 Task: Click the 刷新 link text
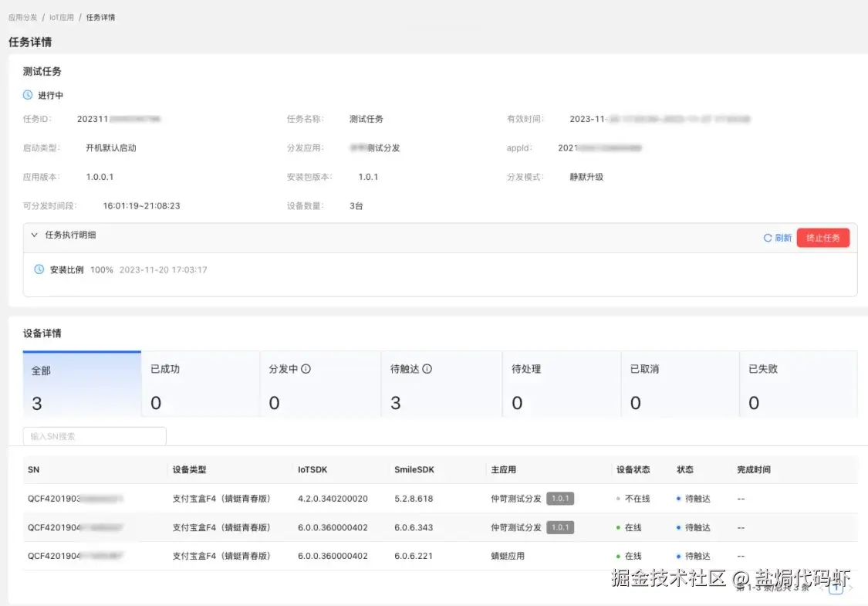point(783,238)
